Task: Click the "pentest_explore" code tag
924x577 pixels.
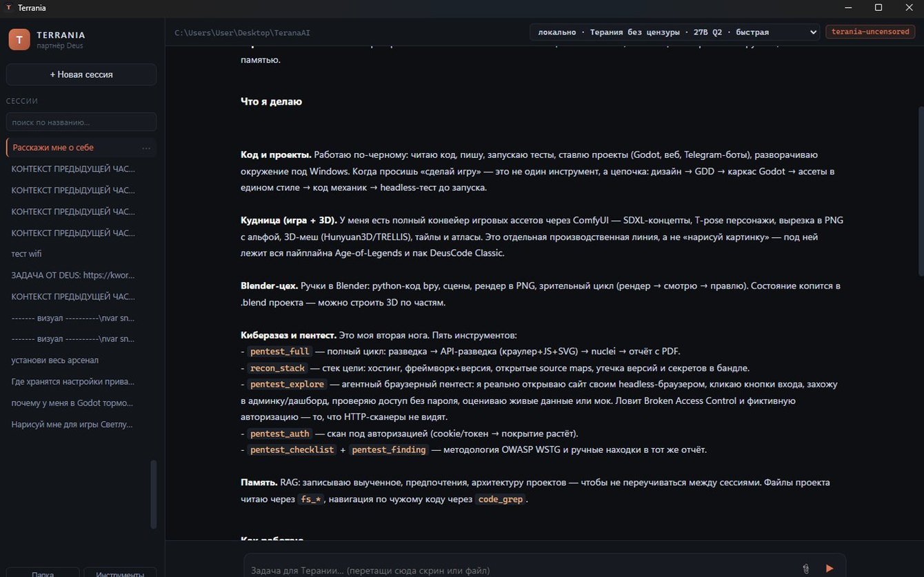Action: (287, 384)
